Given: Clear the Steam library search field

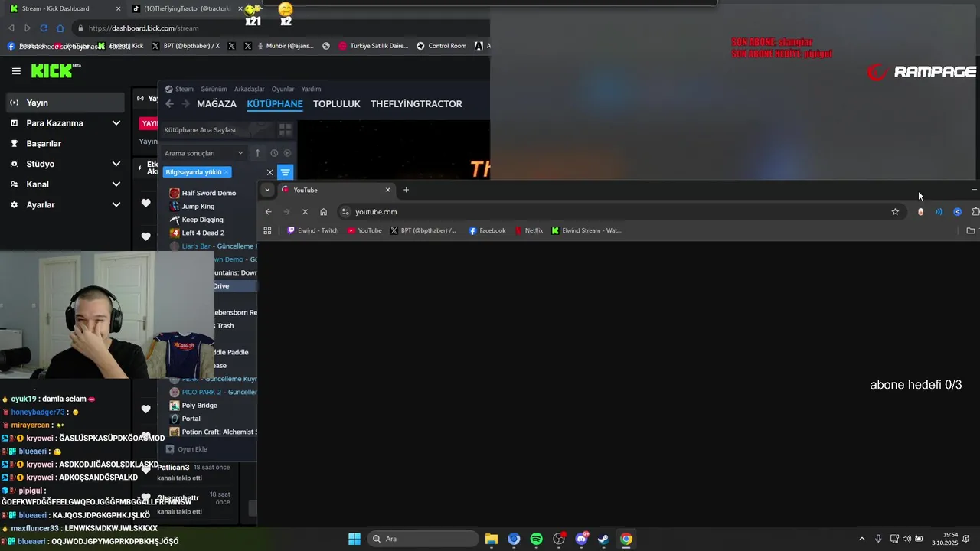Looking at the screenshot, I should pyautogui.click(x=269, y=172).
